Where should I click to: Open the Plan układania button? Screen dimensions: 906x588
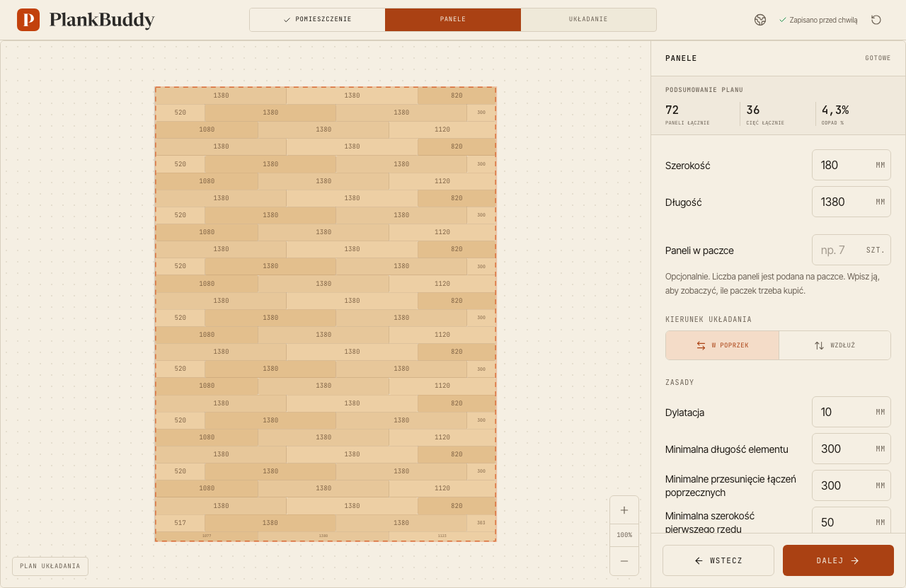[x=50, y=566]
